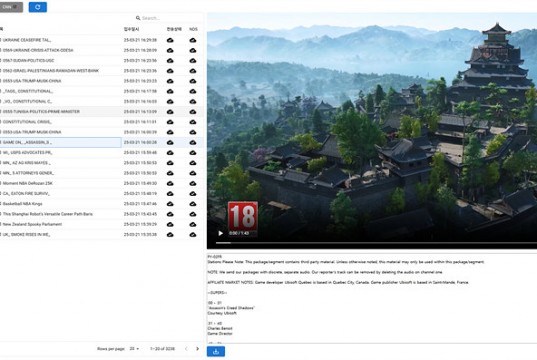
Task: Click NDS cloud icon for Moment NBA DeRozan row
Action: point(193,183)
